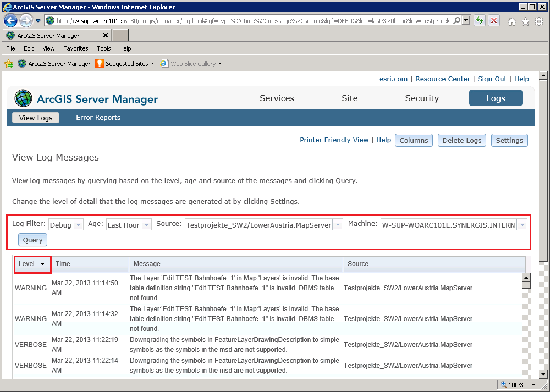
Task: Open the Level column sort dropdown
Action: pos(42,264)
